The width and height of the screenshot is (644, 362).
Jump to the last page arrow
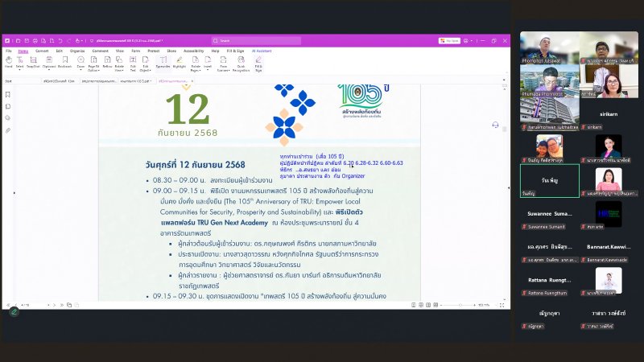coord(62,305)
